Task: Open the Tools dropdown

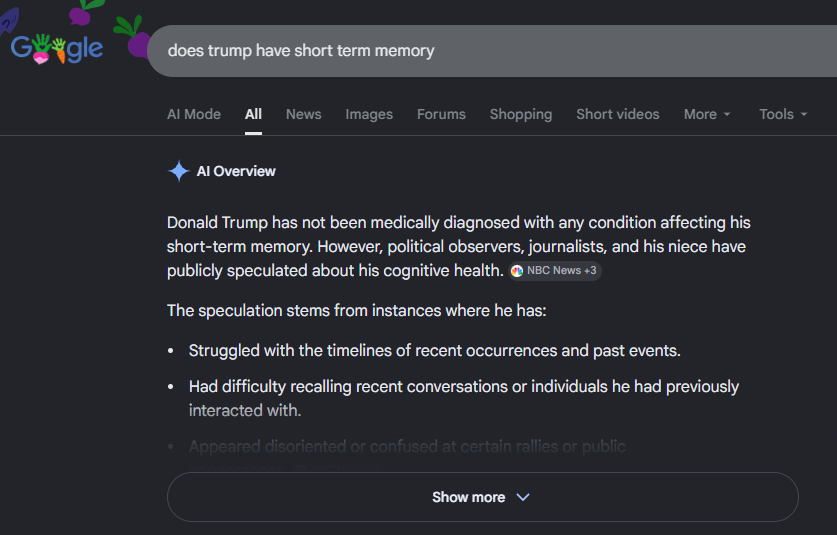Action: 783,114
